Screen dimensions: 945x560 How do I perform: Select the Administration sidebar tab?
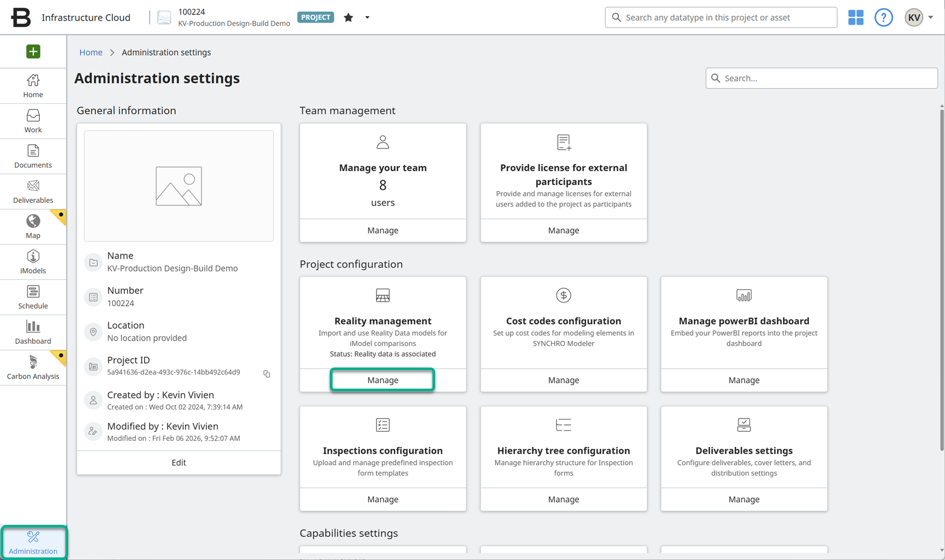(x=33, y=542)
